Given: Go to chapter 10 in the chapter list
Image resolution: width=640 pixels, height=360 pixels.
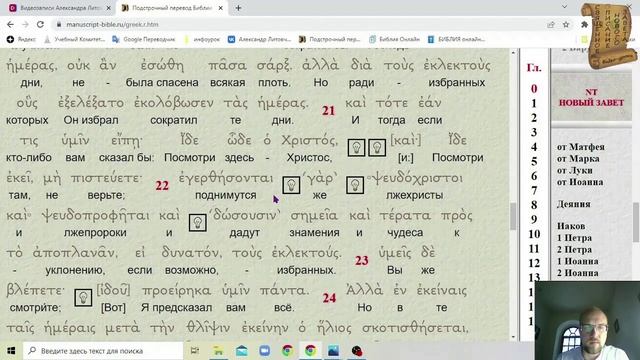Looking at the screenshot, I should coord(534,234).
